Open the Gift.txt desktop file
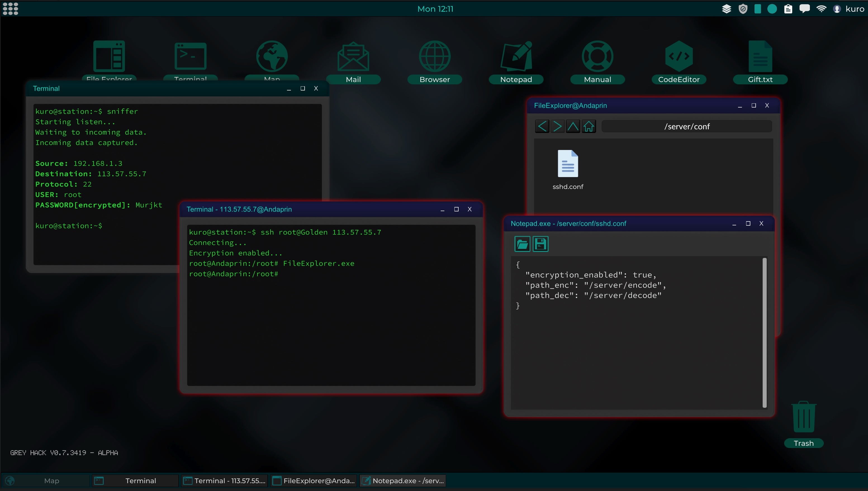868x491 pixels. pyautogui.click(x=760, y=62)
